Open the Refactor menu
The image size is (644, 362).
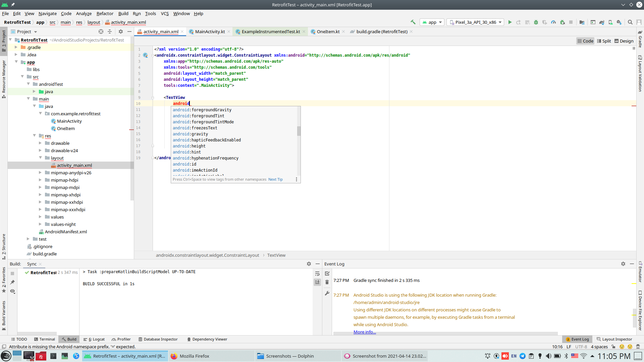105,13
